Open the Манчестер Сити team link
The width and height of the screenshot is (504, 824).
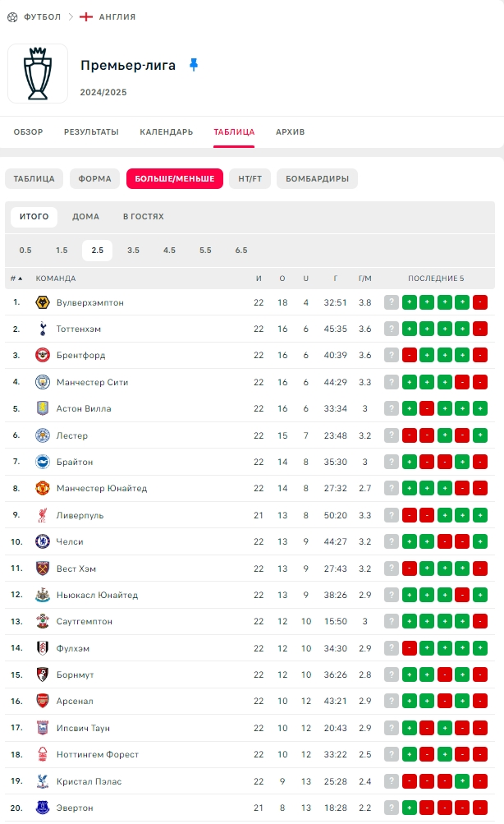click(93, 382)
